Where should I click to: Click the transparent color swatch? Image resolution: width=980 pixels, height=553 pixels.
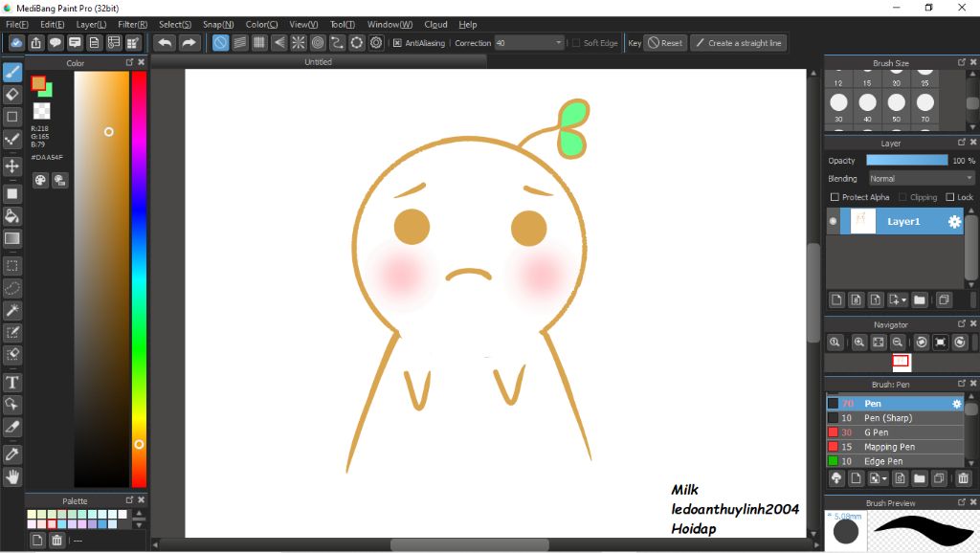(x=42, y=111)
